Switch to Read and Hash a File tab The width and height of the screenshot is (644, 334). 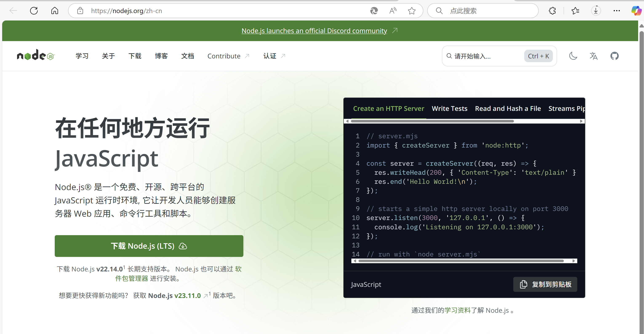tap(508, 109)
